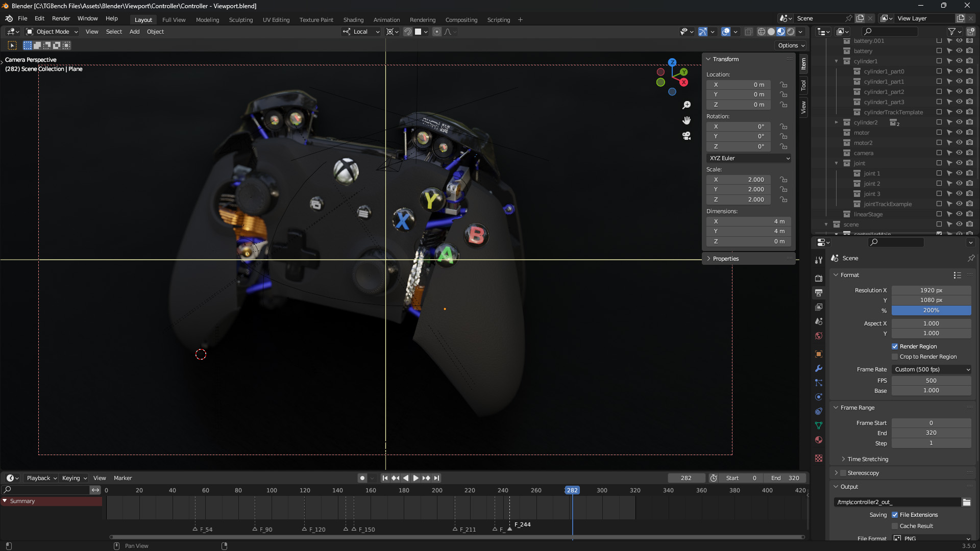
Task: Open the Output Properties printer icon
Action: [819, 292]
